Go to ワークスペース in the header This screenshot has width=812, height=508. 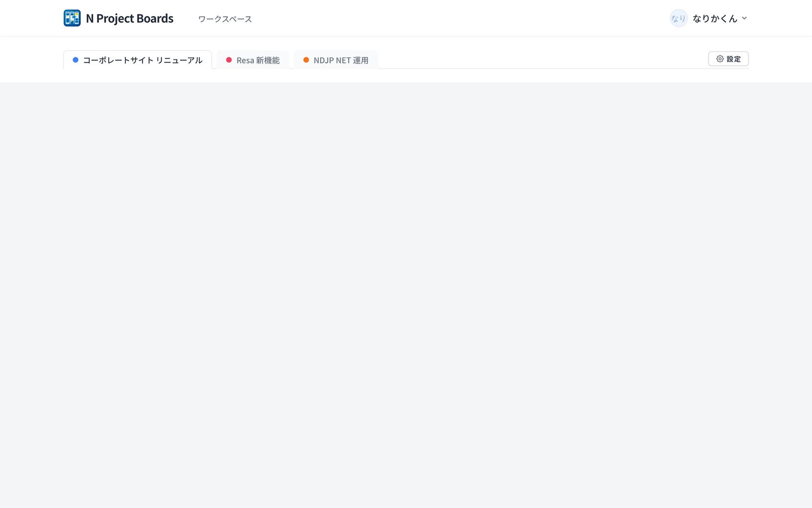225,19
